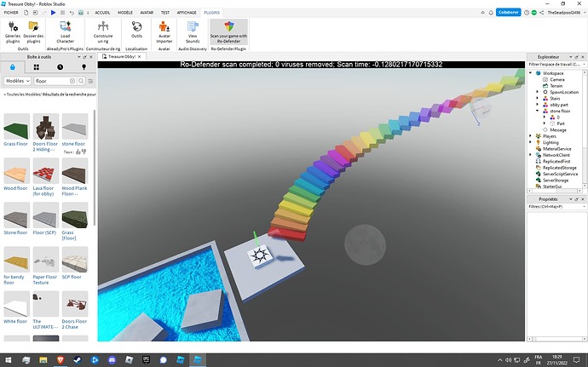This screenshot has width=588, height=367.
Task: Open the FICHIER menu
Action: pyautogui.click(x=11, y=13)
